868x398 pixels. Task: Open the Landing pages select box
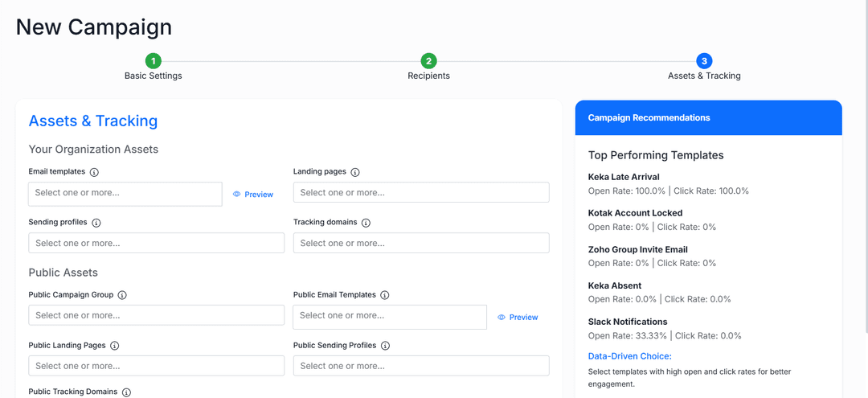tap(420, 192)
